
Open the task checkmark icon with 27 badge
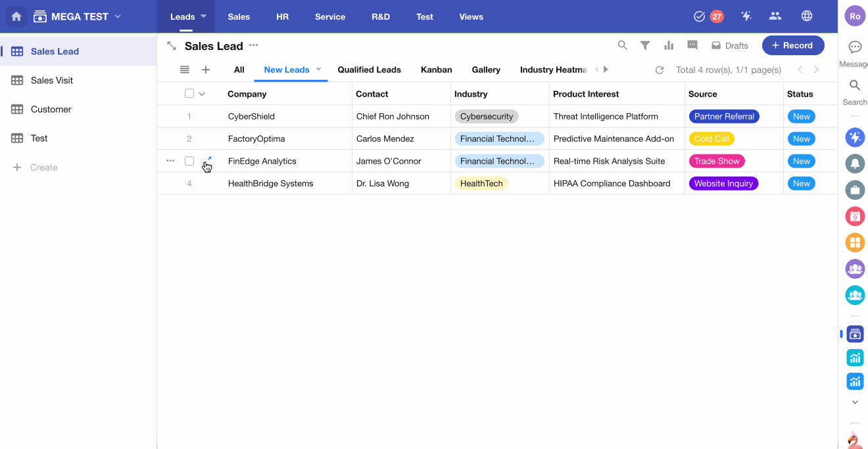coord(700,16)
